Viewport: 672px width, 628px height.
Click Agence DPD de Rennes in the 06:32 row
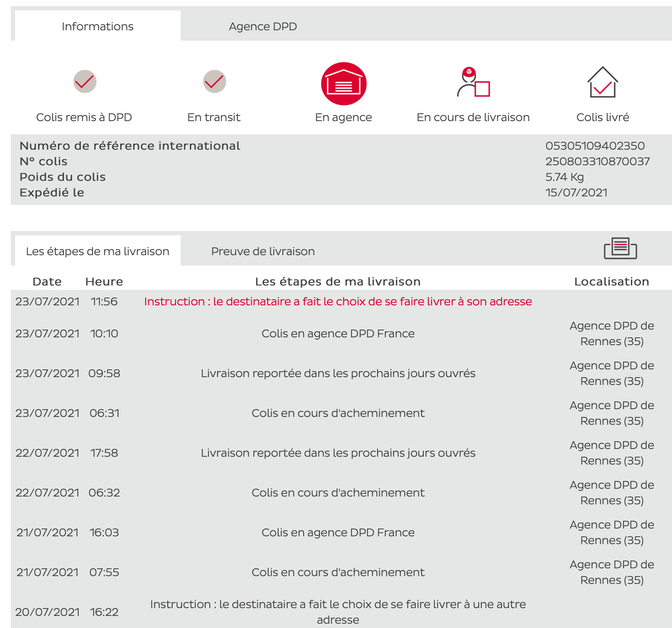click(612, 493)
